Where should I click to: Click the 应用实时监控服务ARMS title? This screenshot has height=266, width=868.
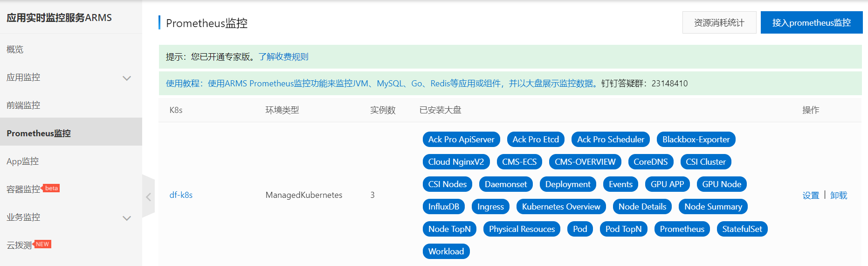point(59,18)
